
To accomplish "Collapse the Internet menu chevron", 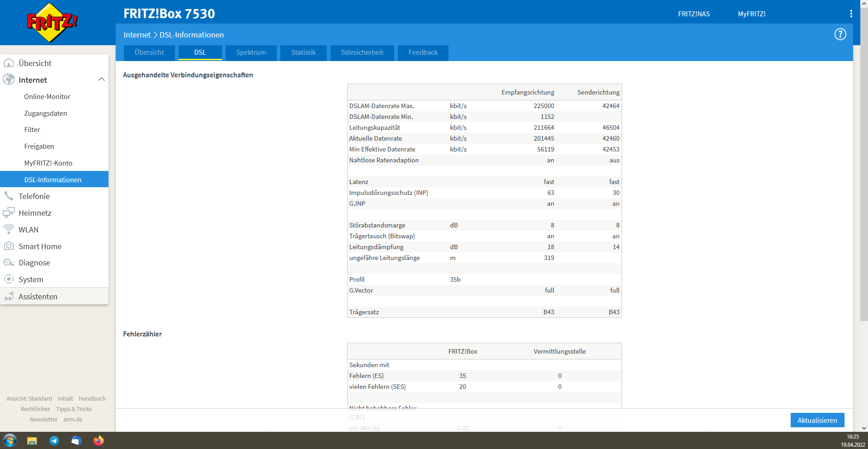I will point(101,80).
